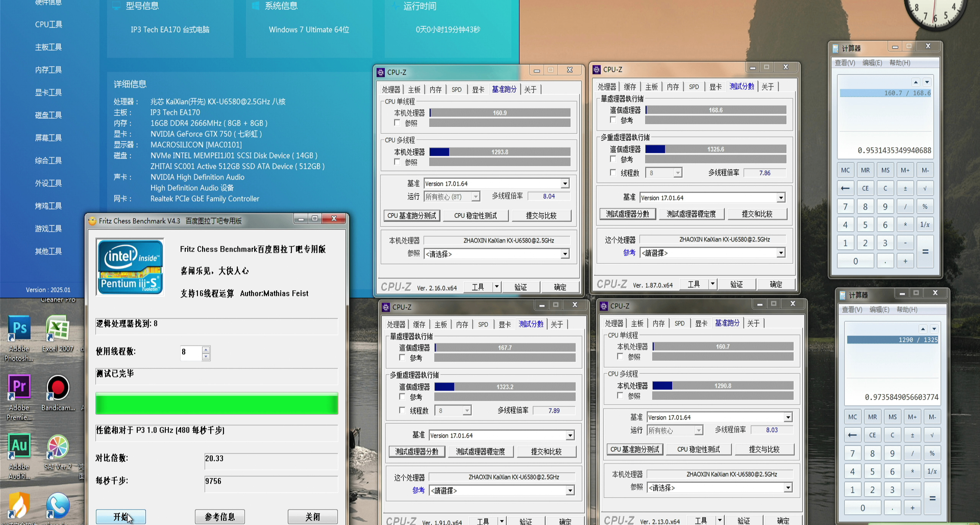980x525 pixels.
Task: Check multi-thread 参照 box in CPU-Z 2.13.0
Action: click(x=620, y=396)
